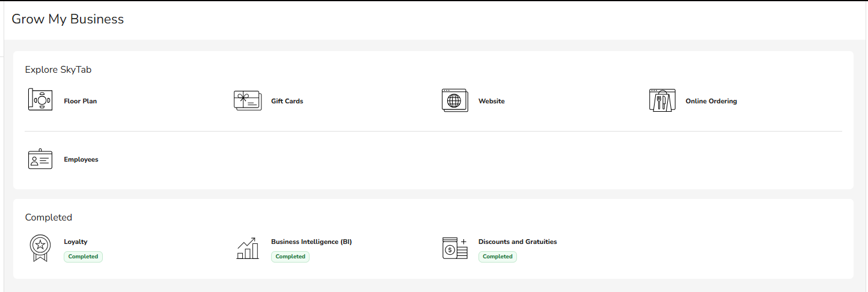Click the Online Ordering bag icon
Viewport: 868px width, 292px height.
pos(662,100)
